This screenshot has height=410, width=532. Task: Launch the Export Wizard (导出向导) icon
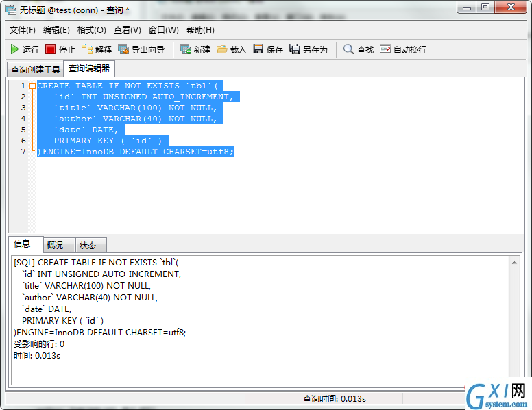point(123,49)
